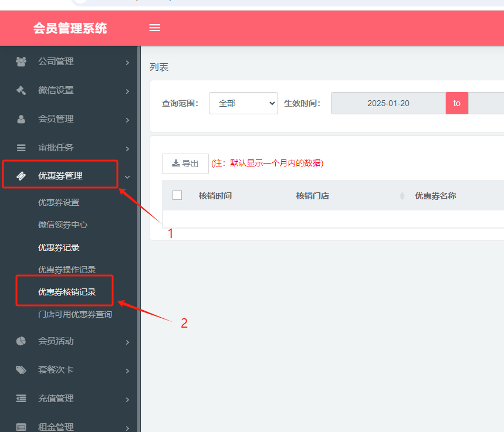Click the 公司管理 people icon
Viewport: 504px width, 432px height.
point(21,61)
